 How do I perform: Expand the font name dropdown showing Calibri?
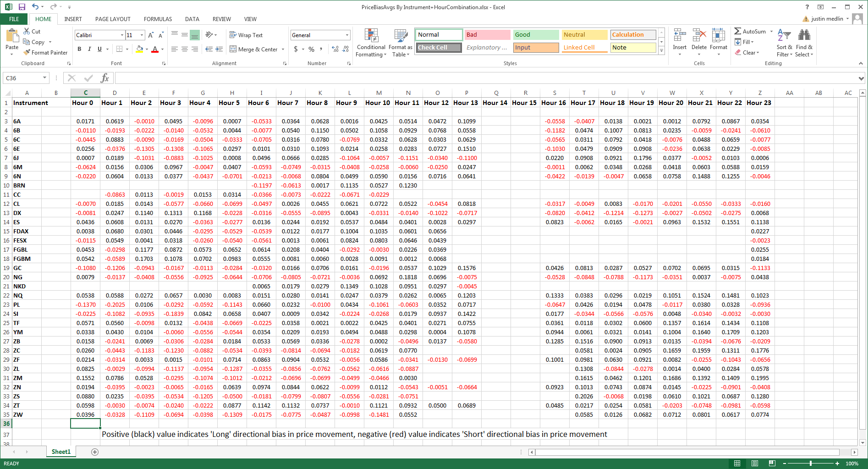click(x=122, y=35)
